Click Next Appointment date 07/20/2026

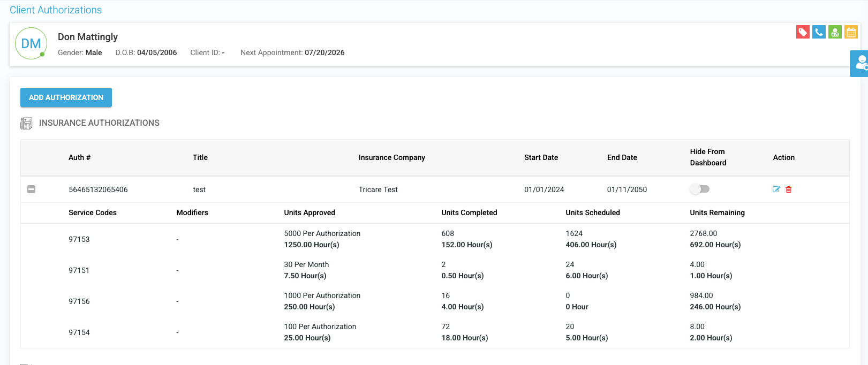[x=324, y=52]
